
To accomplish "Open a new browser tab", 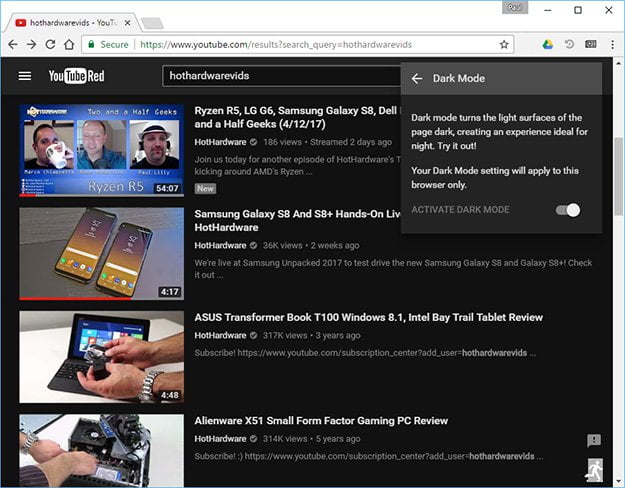I will pos(152,24).
